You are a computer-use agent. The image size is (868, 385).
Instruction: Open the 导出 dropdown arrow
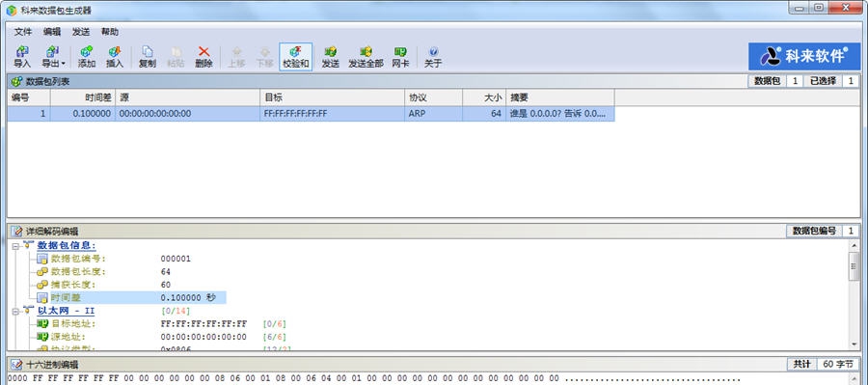tap(63, 64)
